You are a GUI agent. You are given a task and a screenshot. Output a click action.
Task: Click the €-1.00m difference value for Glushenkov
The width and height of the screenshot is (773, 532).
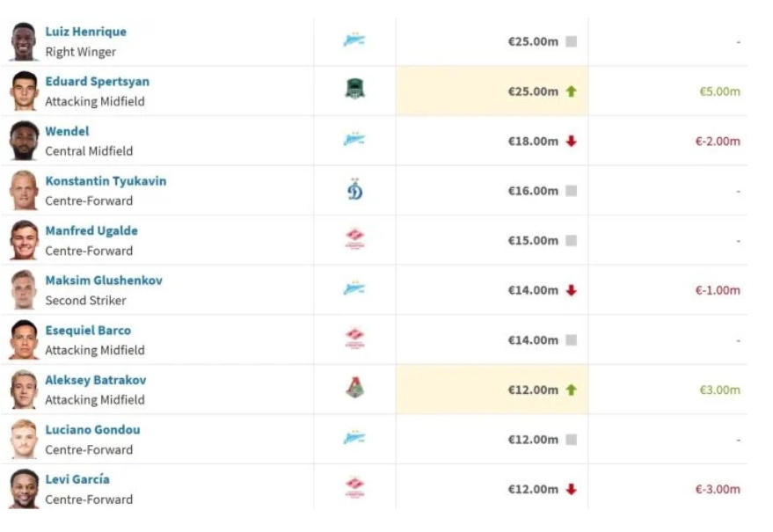tap(718, 290)
